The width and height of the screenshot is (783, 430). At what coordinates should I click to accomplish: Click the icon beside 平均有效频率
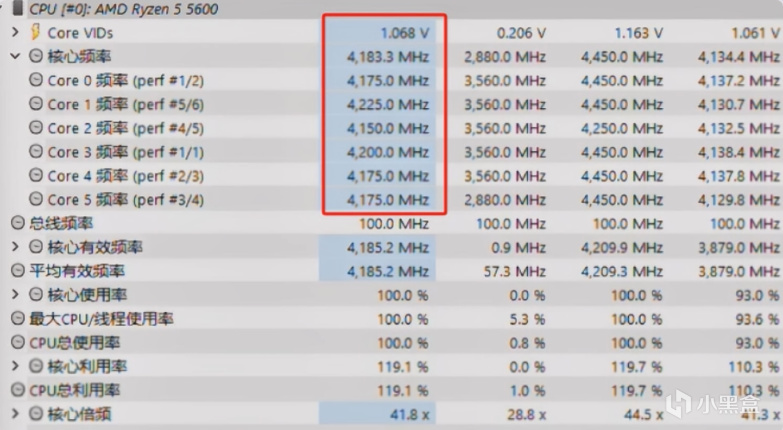click(x=18, y=271)
